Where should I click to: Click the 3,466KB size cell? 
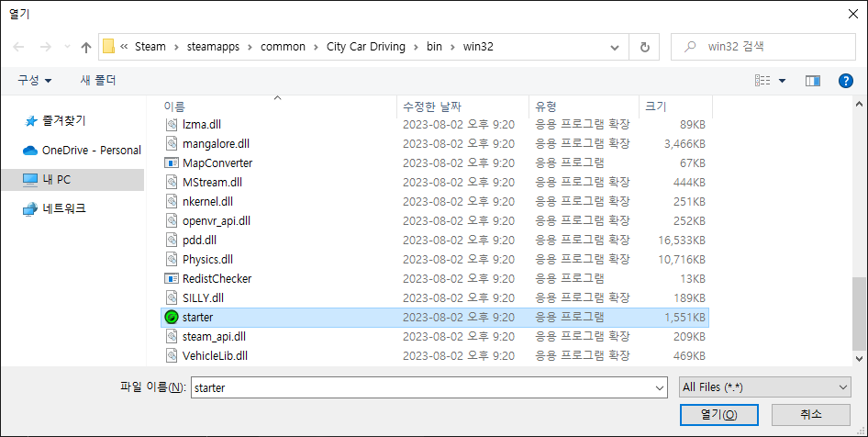pos(684,143)
